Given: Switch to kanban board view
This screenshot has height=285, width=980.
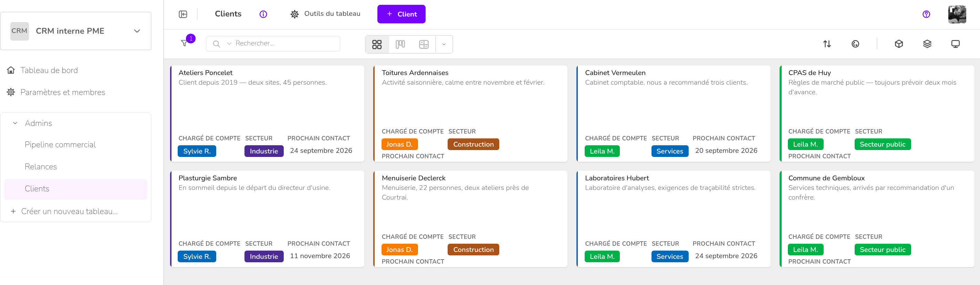Looking at the screenshot, I should [x=400, y=44].
